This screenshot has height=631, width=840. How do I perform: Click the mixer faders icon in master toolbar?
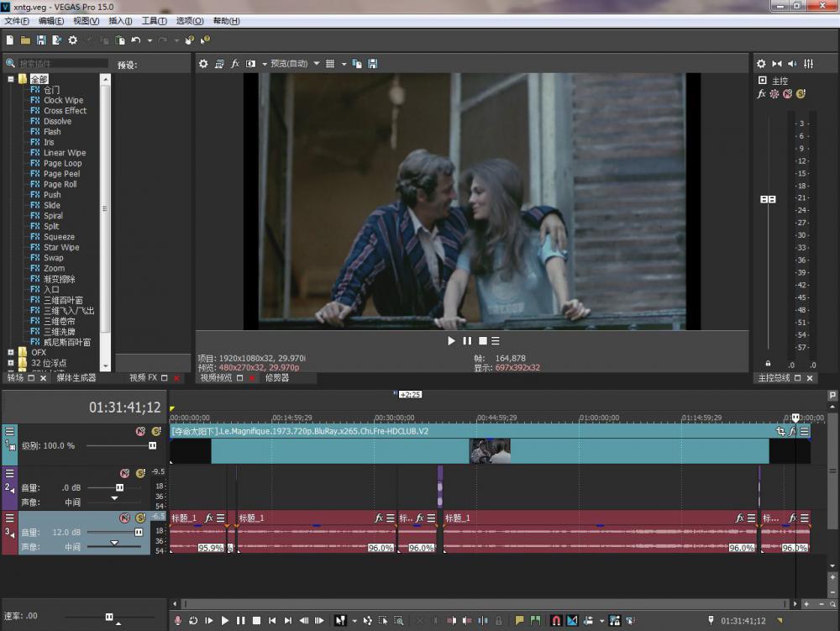coord(808,64)
